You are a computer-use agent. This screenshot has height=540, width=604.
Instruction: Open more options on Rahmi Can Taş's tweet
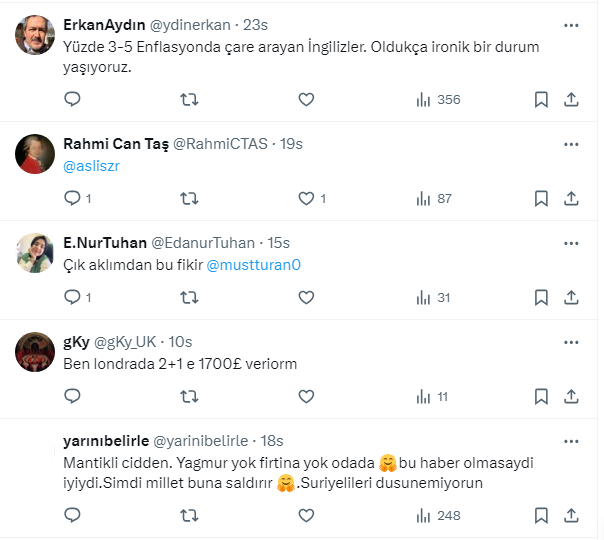pos(571,143)
